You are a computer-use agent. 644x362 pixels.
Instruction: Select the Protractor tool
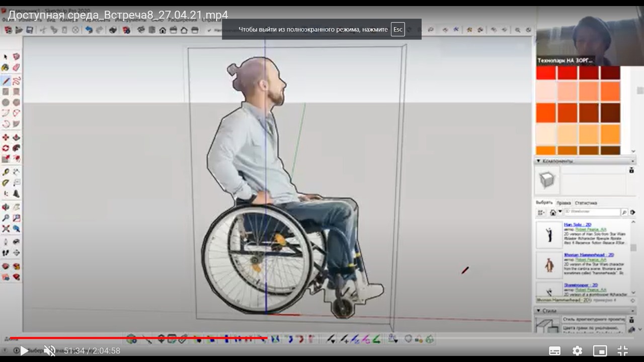(6, 182)
